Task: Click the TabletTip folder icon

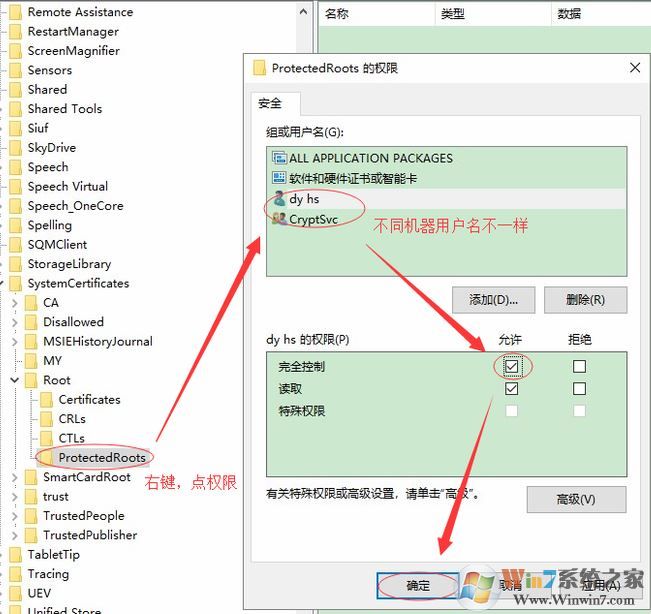Action: coord(15,555)
